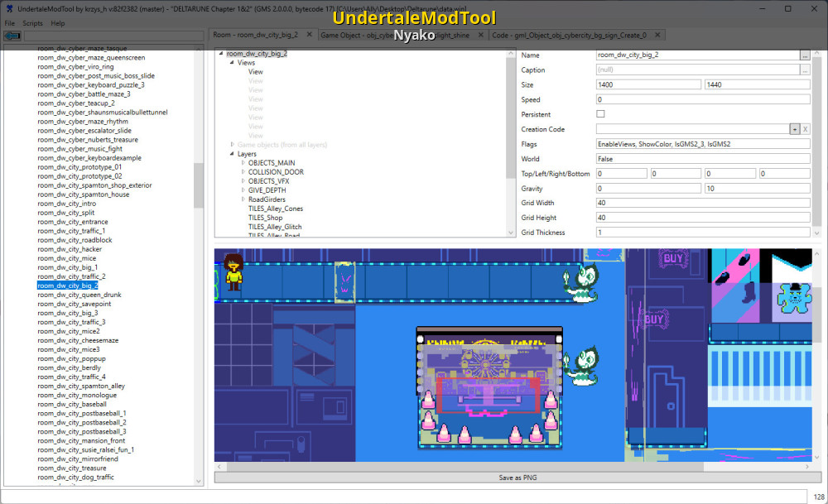Image resolution: width=828 pixels, height=504 pixels.
Task: Click the ellipsis button beside the Caption field
Action: (805, 70)
